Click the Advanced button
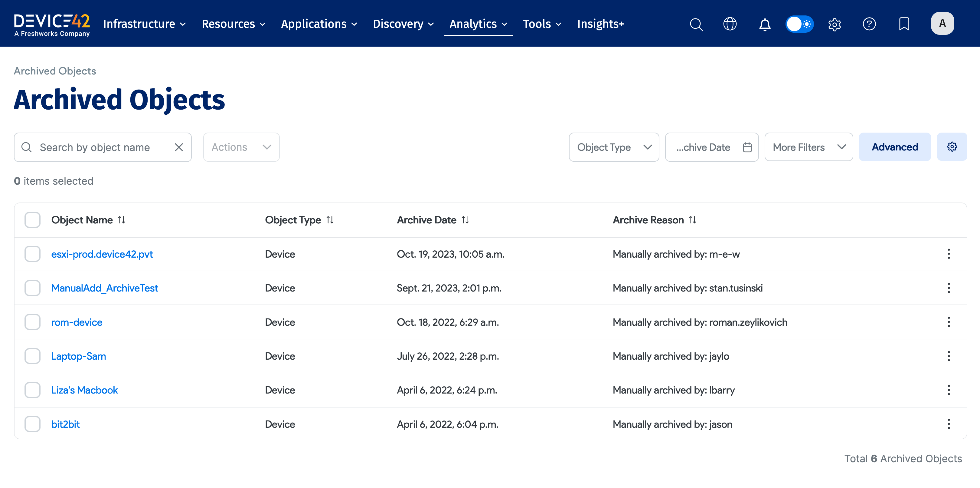This screenshot has width=980, height=488. 895,147
